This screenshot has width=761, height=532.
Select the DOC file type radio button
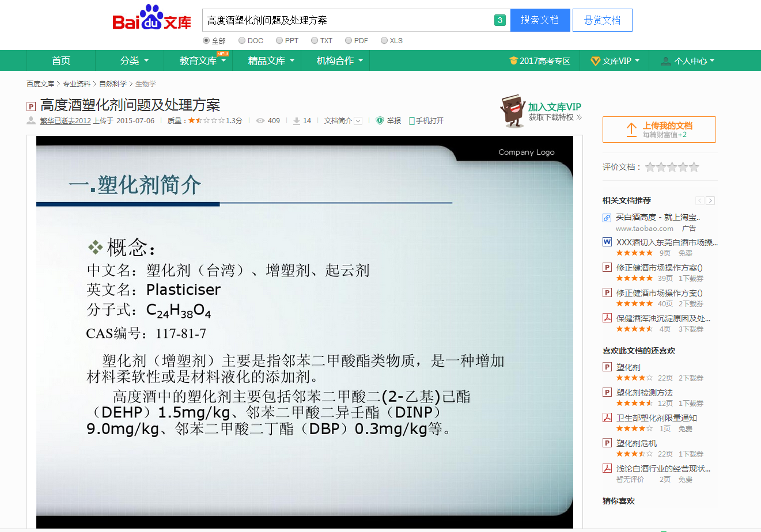pos(242,41)
